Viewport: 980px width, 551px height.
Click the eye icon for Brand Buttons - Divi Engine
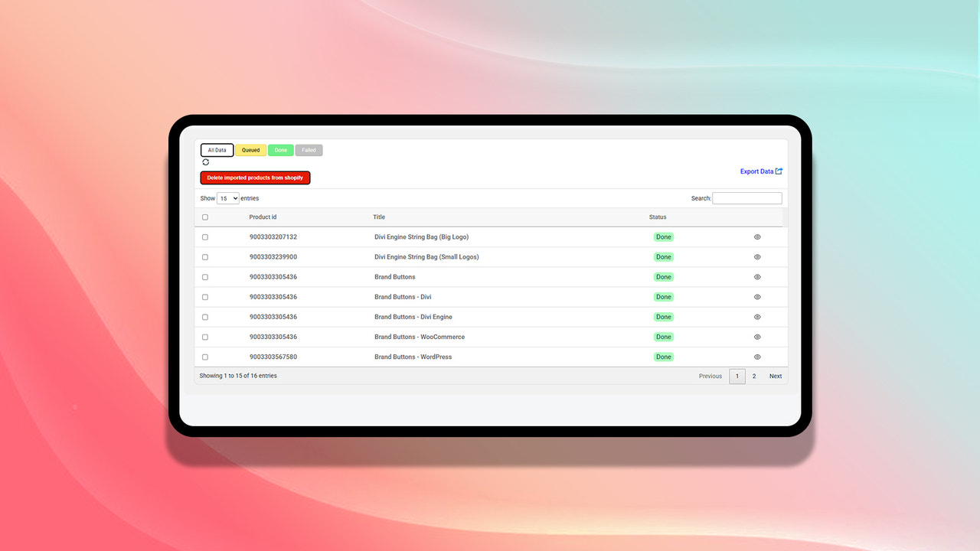(x=757, y=317)
